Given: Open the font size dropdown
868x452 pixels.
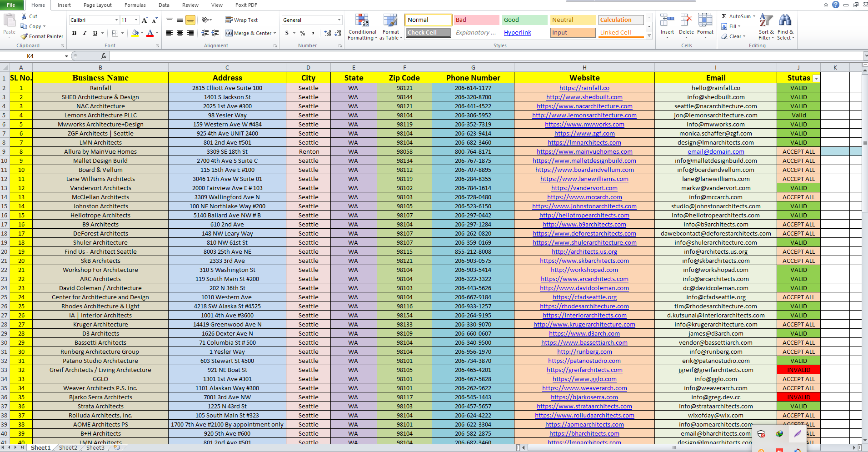Looking at the screenshot, I should [x=135, y=20].
